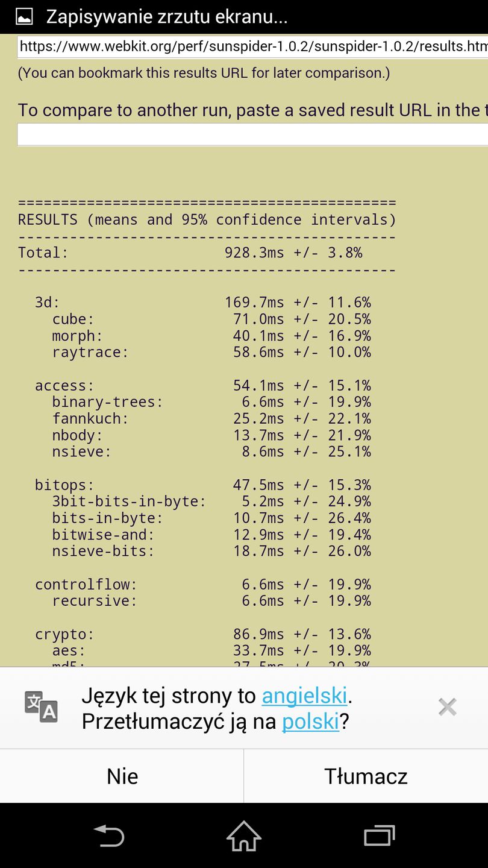Select the 'crypto:' category result row
488x868 pixels.
(202, 634)
